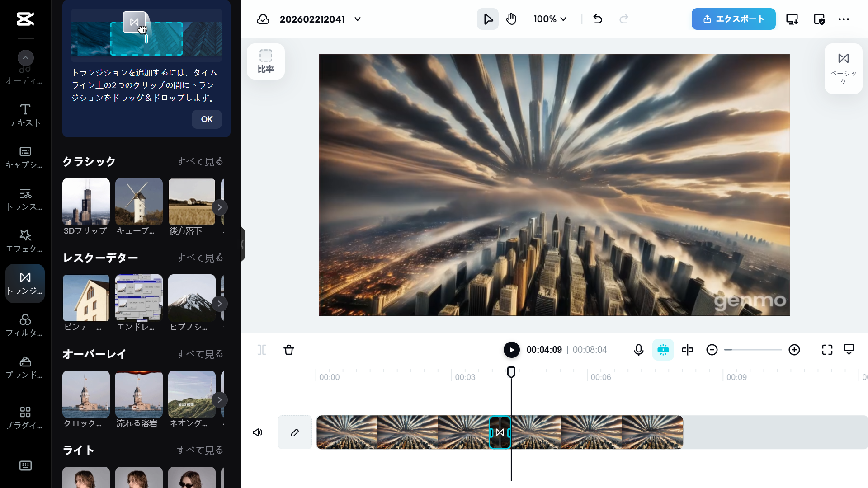
Task: Select the hand pan tool
Action: (x=511, y=19)
